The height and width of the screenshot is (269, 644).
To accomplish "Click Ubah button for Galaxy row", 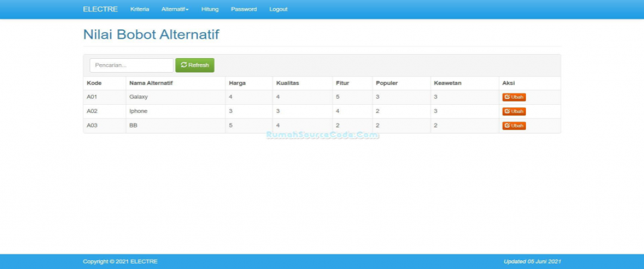I will pos(514,97).
